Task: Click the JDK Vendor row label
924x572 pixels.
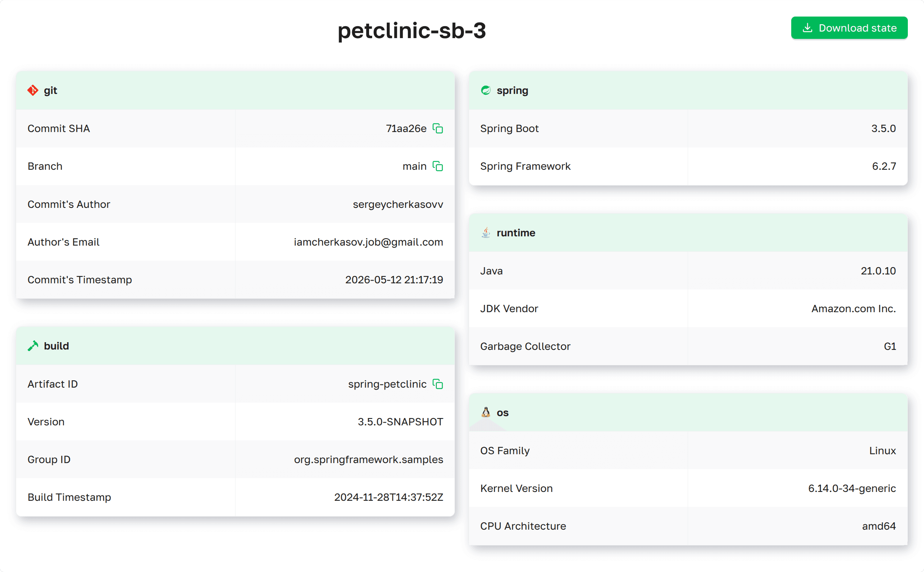Action: tap(509, 309)
